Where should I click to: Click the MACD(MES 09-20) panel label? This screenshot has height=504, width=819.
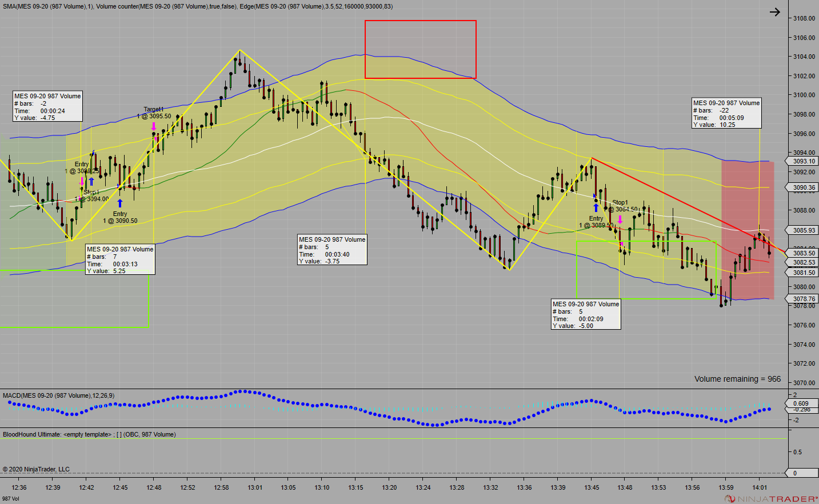[58, 395]
